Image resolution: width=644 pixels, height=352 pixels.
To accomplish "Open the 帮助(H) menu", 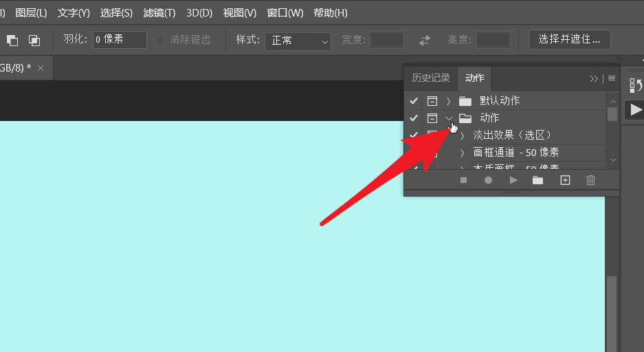I will (330, 13).
